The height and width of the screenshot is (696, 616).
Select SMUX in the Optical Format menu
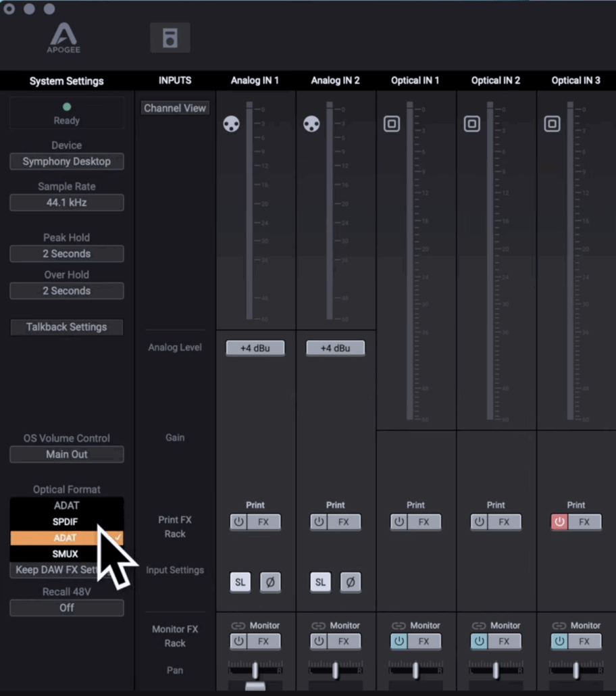(66, 554)
